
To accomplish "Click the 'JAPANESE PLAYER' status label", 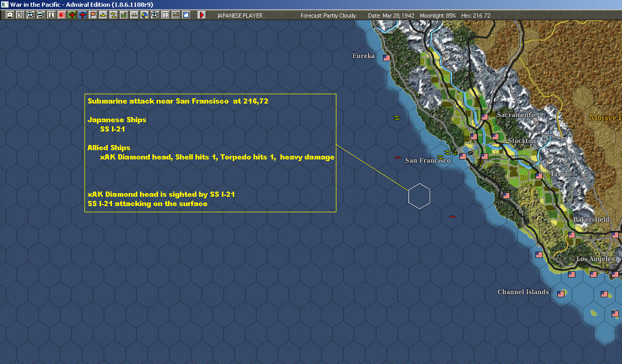I will click(240, 16).
